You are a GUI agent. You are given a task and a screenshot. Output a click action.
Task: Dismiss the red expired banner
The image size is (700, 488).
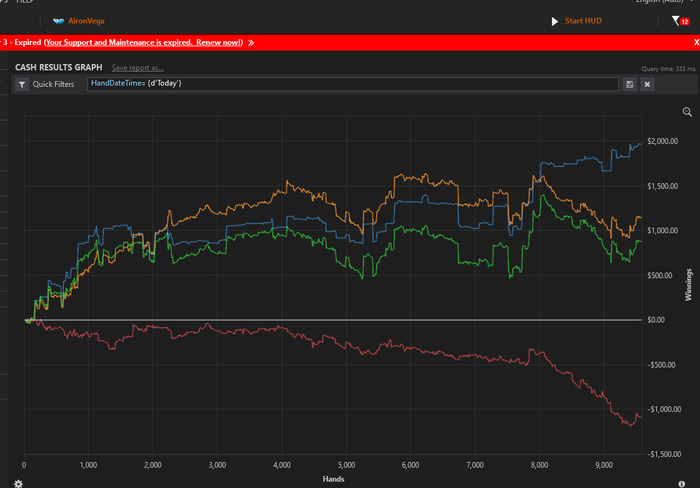coord(695,43)
